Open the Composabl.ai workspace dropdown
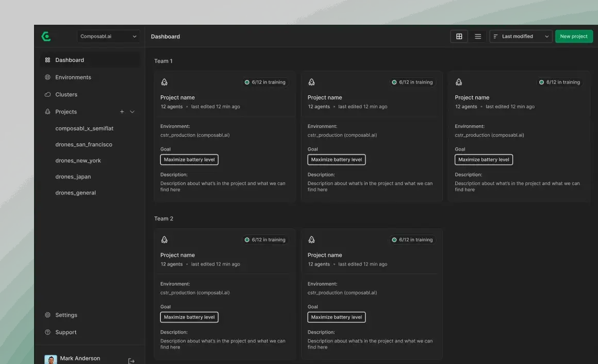This screenshot has height=364, width=598. [x=108, y=36]
